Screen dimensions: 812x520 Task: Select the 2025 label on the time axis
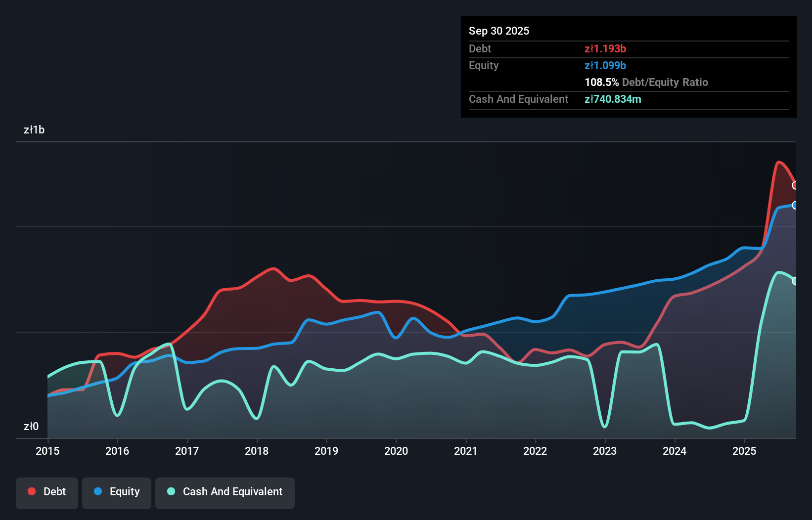745,451
